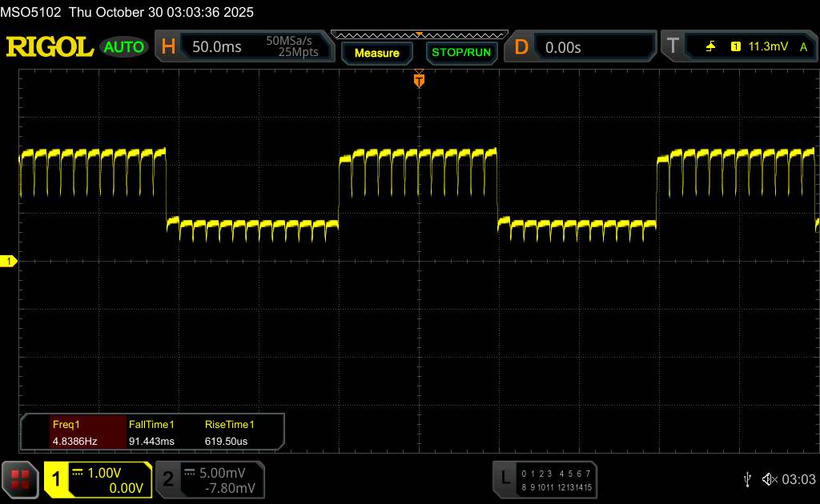Open the Measure menu
This screenshot has height=504, width=820.
pos(376,53)
